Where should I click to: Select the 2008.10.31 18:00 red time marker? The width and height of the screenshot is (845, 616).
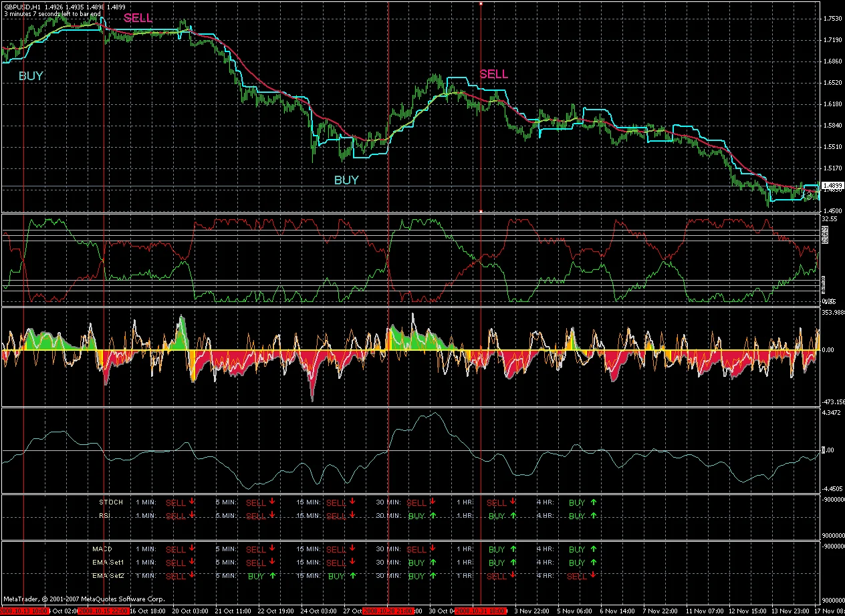click(480, 611)
